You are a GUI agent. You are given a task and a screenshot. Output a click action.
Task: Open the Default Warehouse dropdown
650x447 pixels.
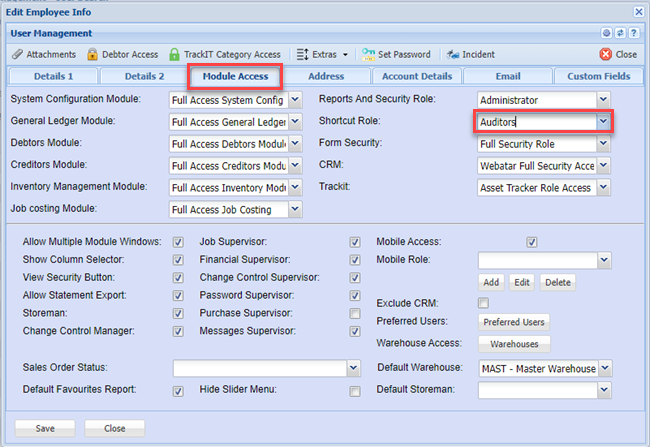[x=603, y=368]
